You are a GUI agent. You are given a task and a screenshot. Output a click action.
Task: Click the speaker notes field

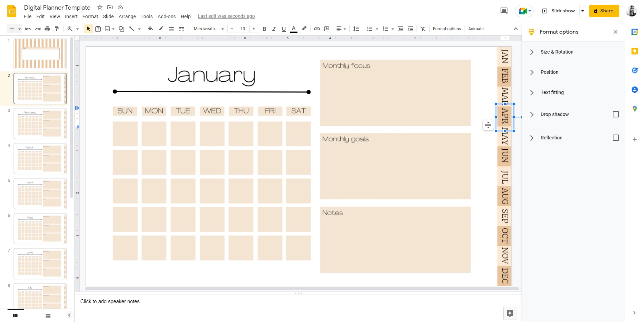[298, 301]
